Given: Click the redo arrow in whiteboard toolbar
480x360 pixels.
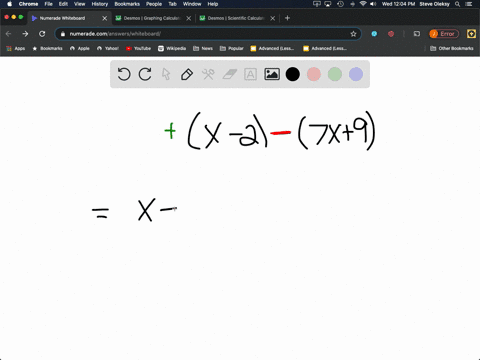Looking at the screenshot, I should (145, 74).
